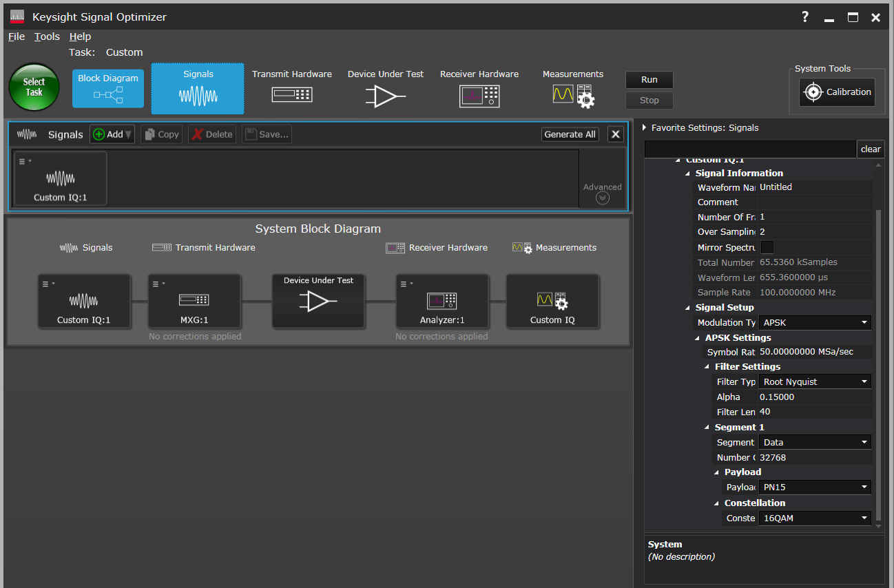Click the Generate All button

click(x=570, y=134)
